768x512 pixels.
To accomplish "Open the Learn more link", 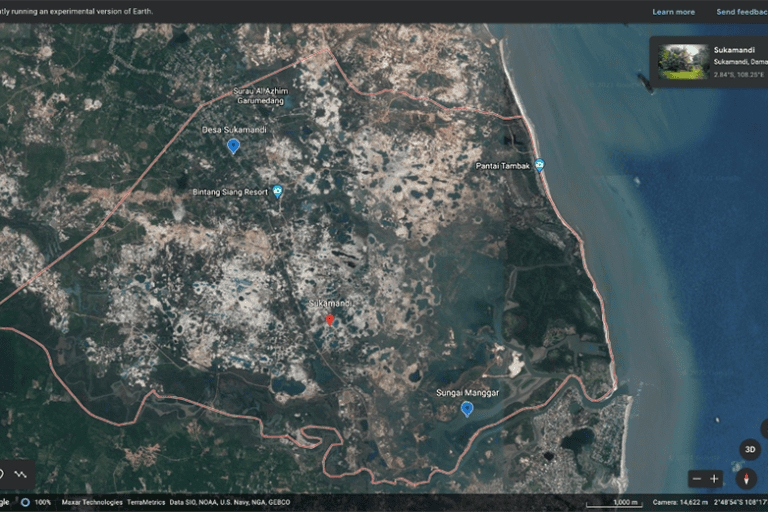I will pos(673,12).
